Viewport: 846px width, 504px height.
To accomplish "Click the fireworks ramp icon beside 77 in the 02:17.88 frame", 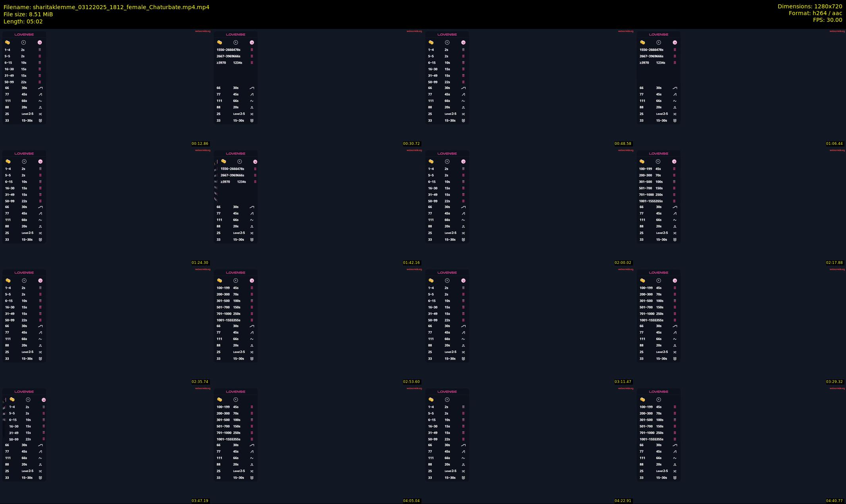I will 675,214.
